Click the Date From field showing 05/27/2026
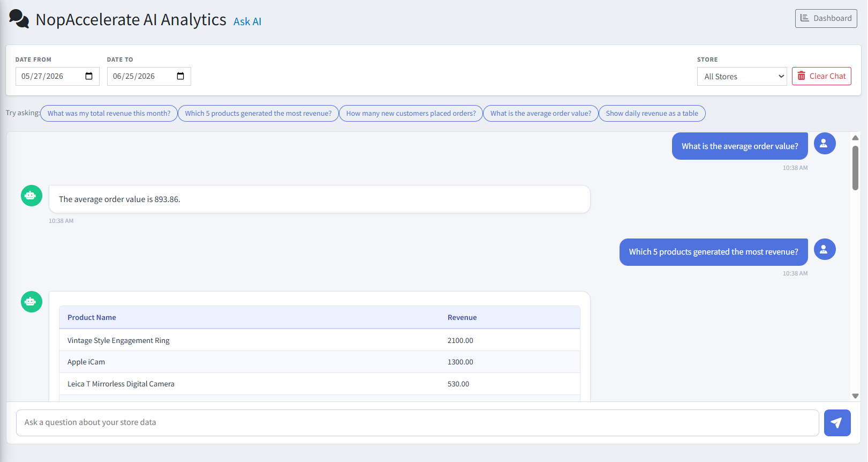This screenshot has height=462, width=868. (57, 76)
